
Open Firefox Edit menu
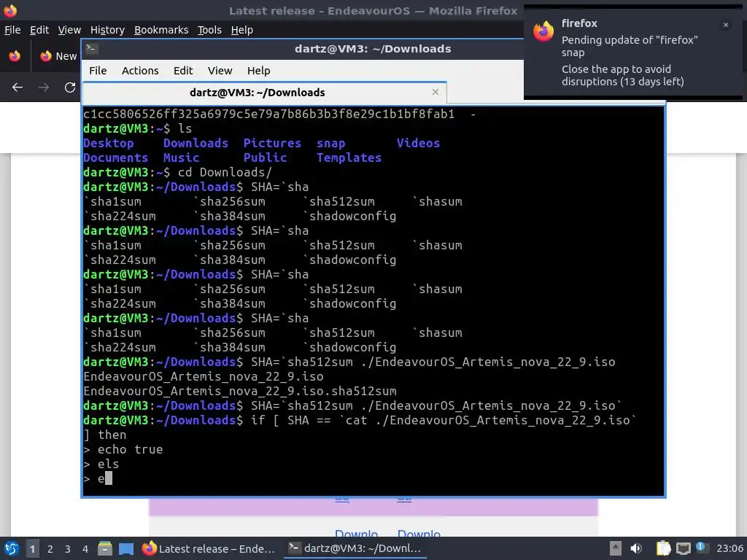pyautogui.click(x=39, y=30)
